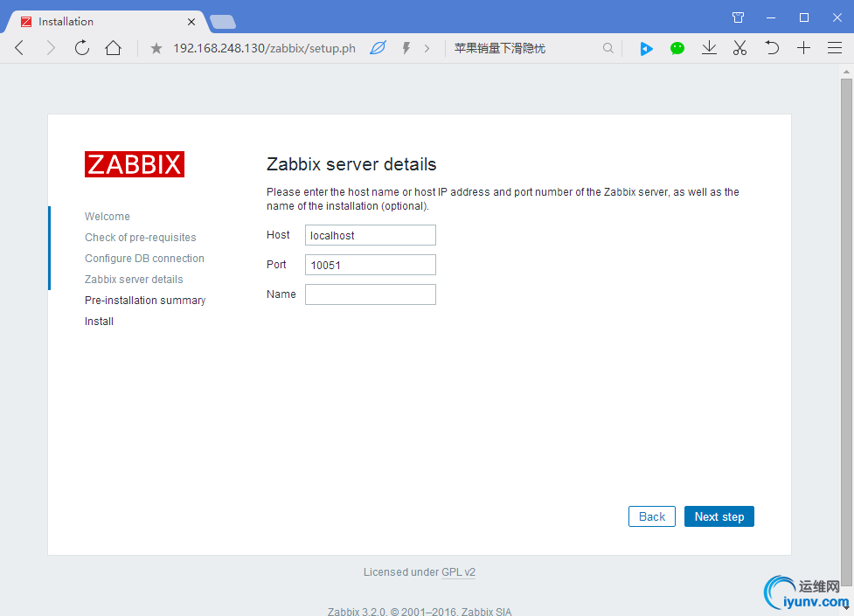Click the right chevron beside the lightning icon
Image resolution: width=854 pixels, height=616 pixels.
pos(427,48)
